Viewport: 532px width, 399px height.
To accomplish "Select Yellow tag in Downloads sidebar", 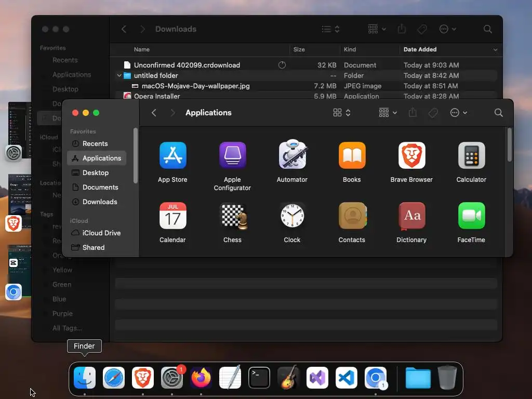I will tap(62, 270).
